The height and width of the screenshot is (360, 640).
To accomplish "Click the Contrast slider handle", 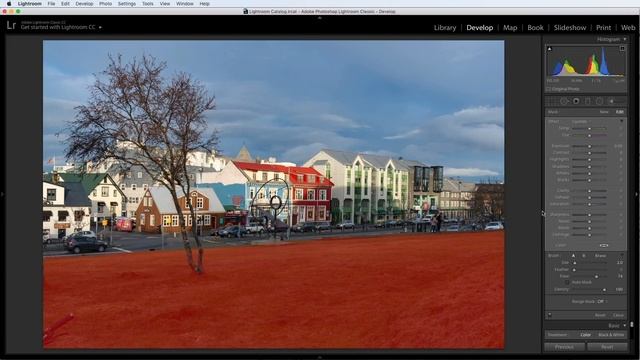I will pyautogui.click(x=589, y=153).
